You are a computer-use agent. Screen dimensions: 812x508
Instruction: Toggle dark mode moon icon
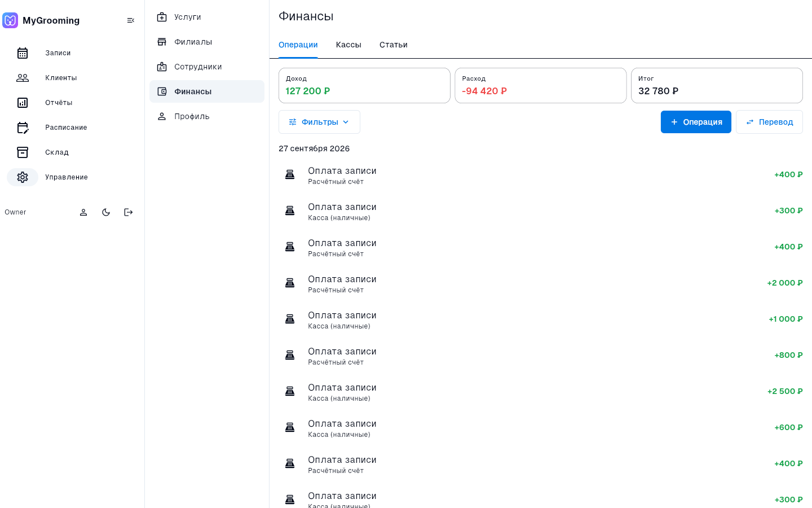(106, 212)
